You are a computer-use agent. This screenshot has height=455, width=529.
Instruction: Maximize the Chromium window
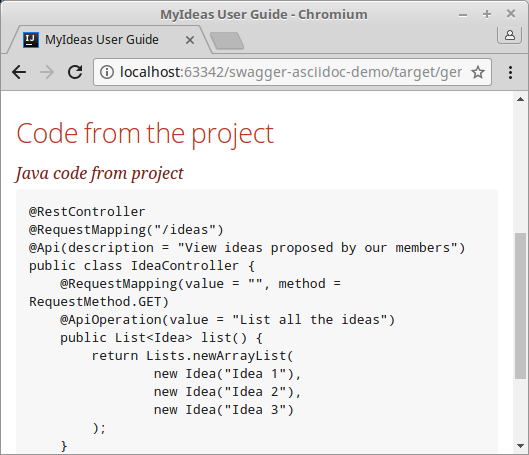point(487,14)
